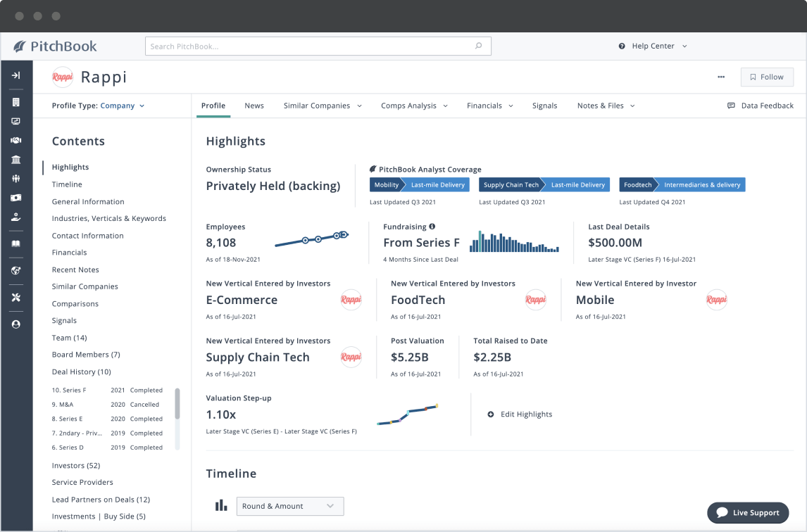
Task: Go to Contact Information in Contents
Action: pos(87,236)
